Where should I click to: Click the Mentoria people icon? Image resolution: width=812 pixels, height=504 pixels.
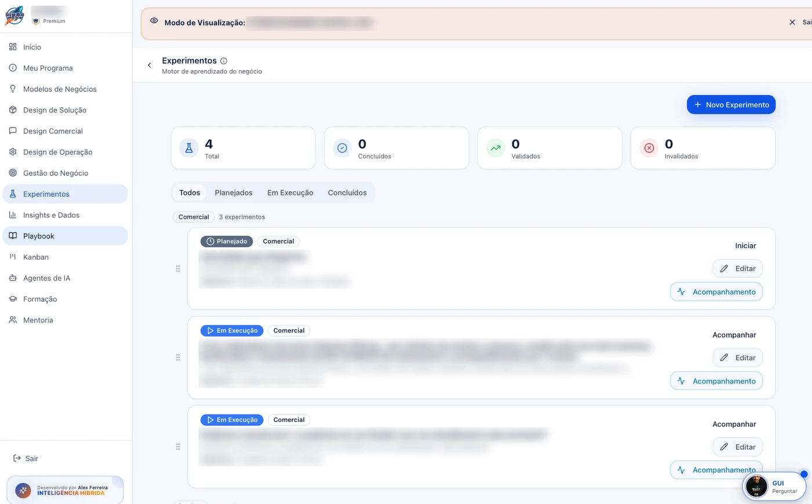(x=13, y=320)
